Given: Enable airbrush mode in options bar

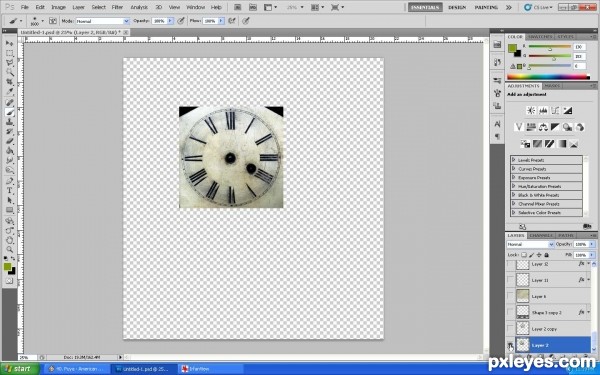Looking at the screenshot, I should pos(232,21).
